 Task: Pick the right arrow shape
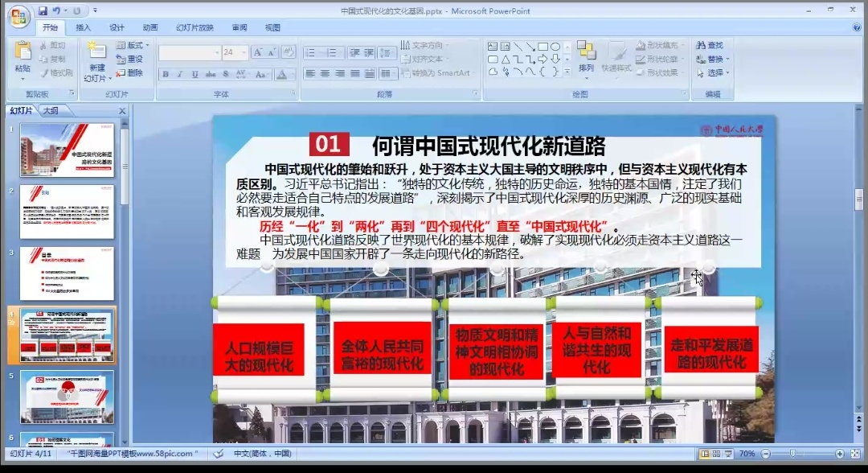(x=542, y=59)
